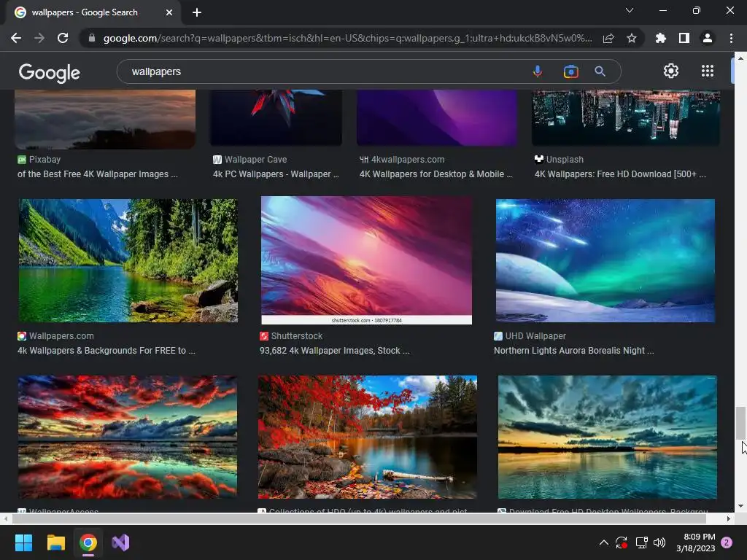This screenshot has width=747, height=560.
Task: Click '93,682 4k Wallpaper Images, Stock' title
Action: 334,351
